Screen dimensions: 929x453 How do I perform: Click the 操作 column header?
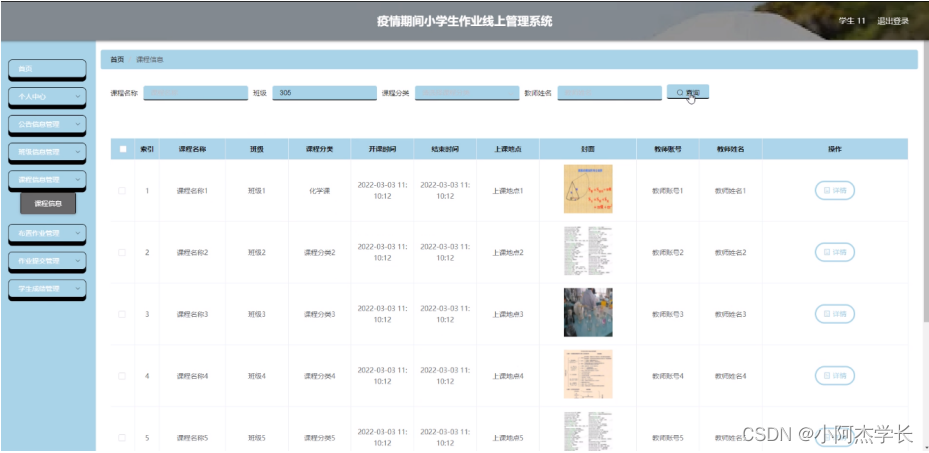tap(835, 149)
